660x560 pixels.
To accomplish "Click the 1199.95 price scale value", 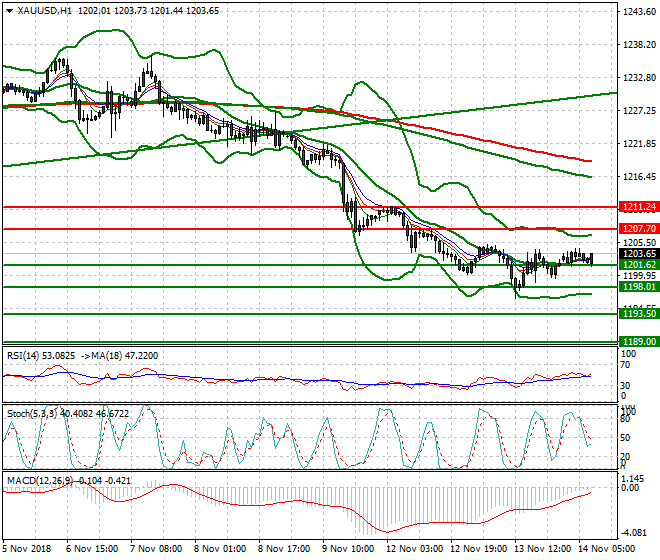I will (639, 276).
